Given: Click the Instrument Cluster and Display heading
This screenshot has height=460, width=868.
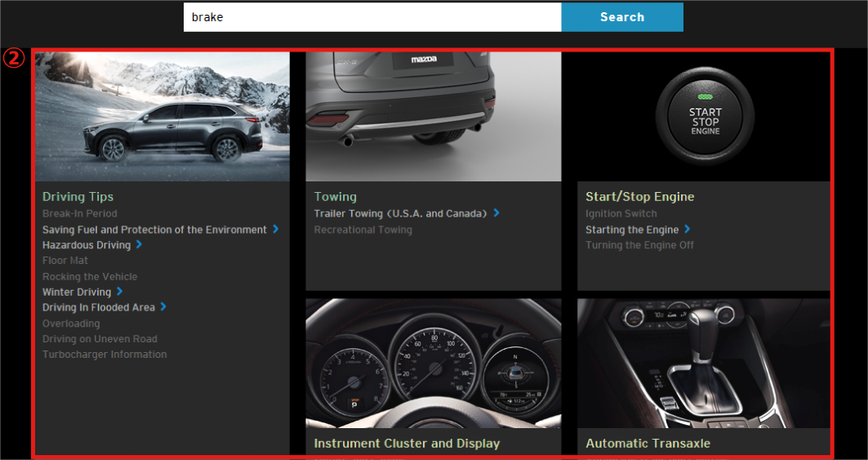Looking at the screenshot, I should click(407, 444).
